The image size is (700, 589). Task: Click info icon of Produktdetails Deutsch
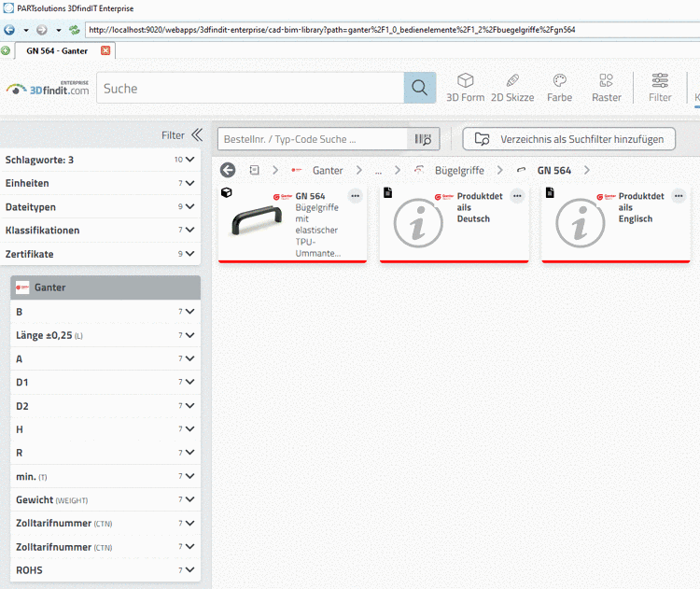[418, 223]
